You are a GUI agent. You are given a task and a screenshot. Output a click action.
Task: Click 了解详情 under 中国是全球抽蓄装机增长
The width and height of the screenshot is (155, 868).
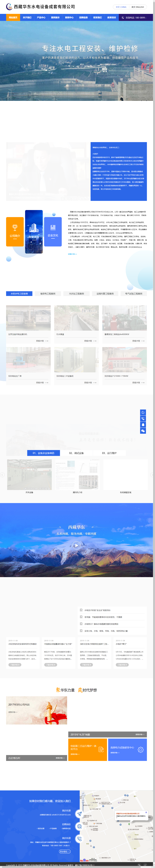(x=51, y=665)
